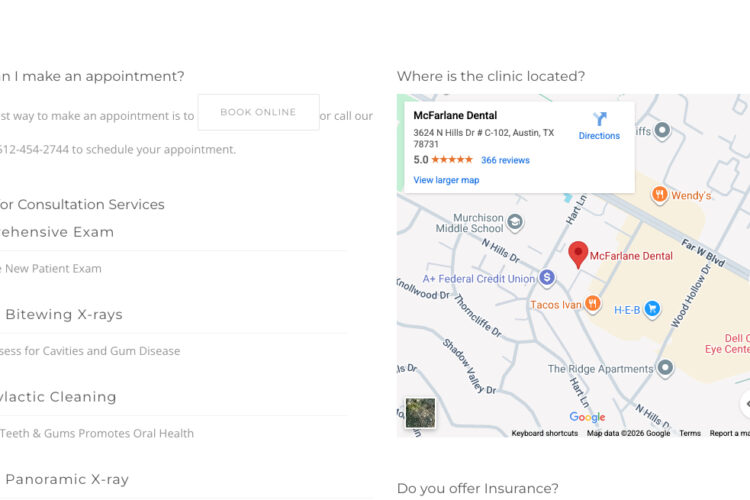Click the Murchison Middle School marker
750x500 pixels.
click(515, 222)
